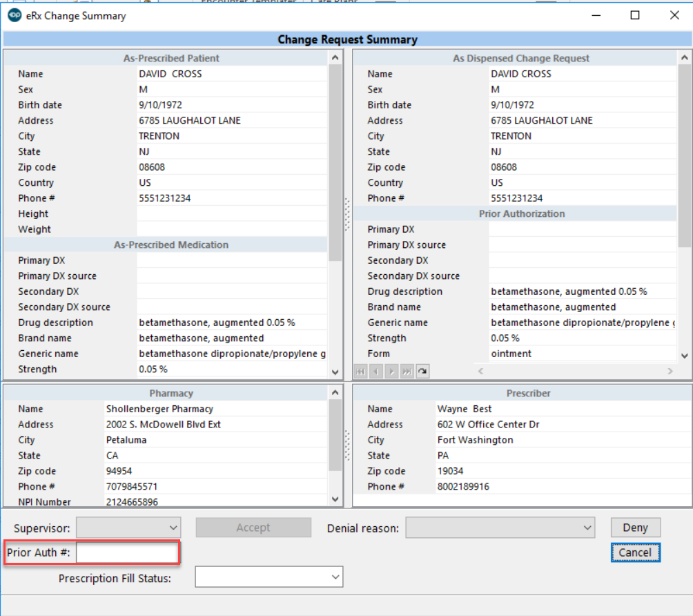
Task: Click the empty Weight value cell
Action: pyautogui.click(x=232, y=229)
